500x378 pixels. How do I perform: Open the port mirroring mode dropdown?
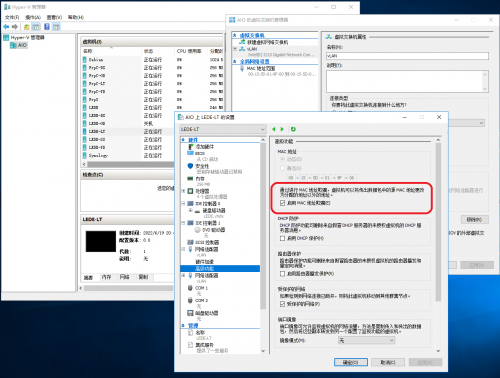tap(366, 340)
